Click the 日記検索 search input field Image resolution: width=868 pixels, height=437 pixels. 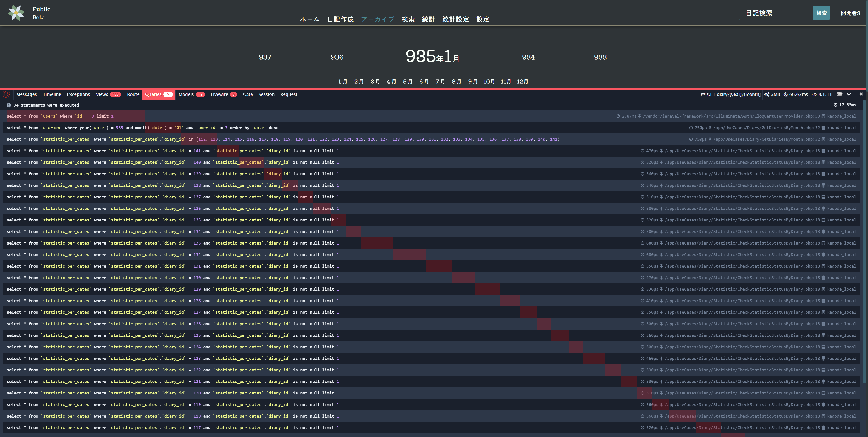coord(776,13)
